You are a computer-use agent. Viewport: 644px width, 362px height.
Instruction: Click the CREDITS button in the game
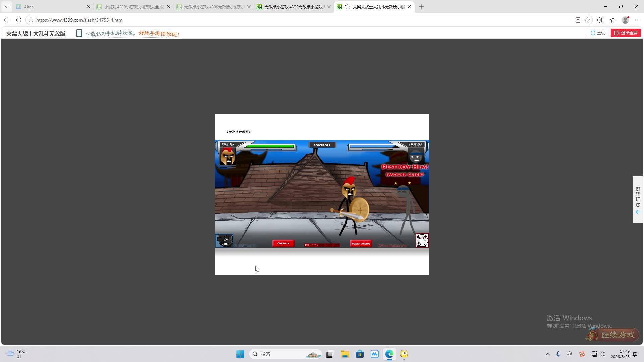pos(283,243)
